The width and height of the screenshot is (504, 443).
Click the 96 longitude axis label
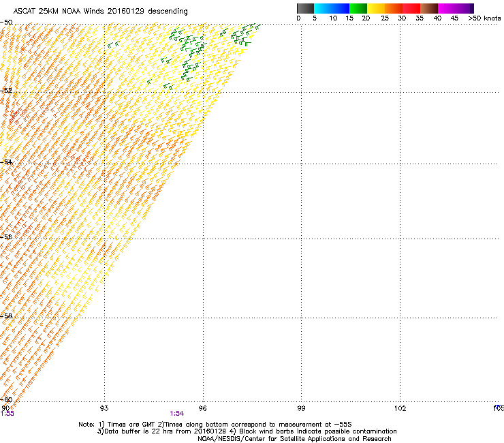(x=203, y=408)
